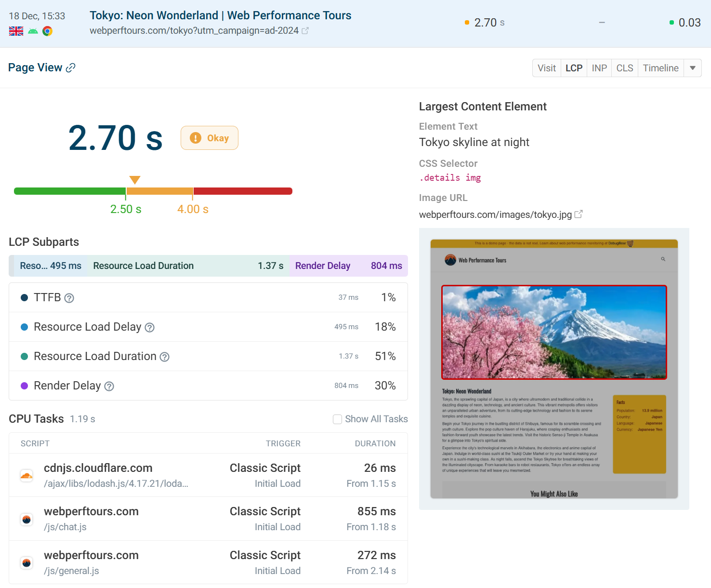Click the Render Delay help question mark
711x588 pixels.
pyautogui.click(x=109, y=386)
